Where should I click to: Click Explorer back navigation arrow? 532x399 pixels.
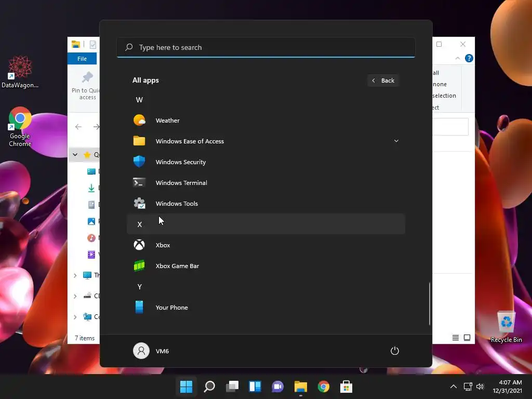pos(78,127)
